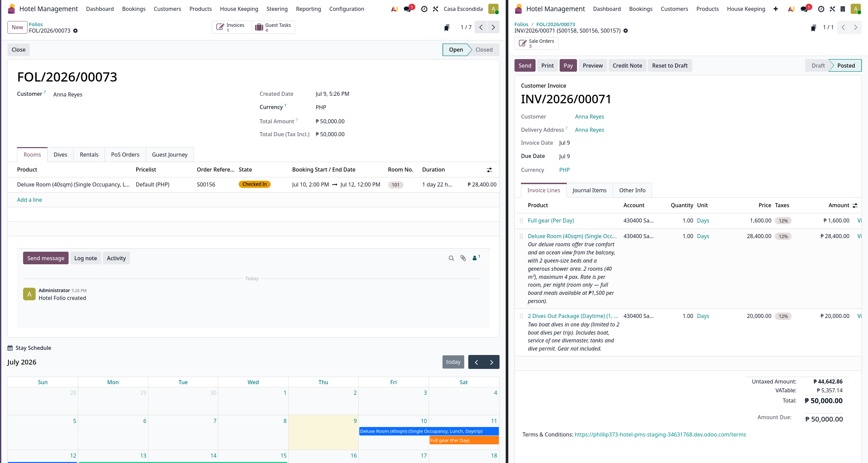Screen dimensions: 868x463
Task: Switch to Rentals tab on folio
Action: tap(89, 155)
